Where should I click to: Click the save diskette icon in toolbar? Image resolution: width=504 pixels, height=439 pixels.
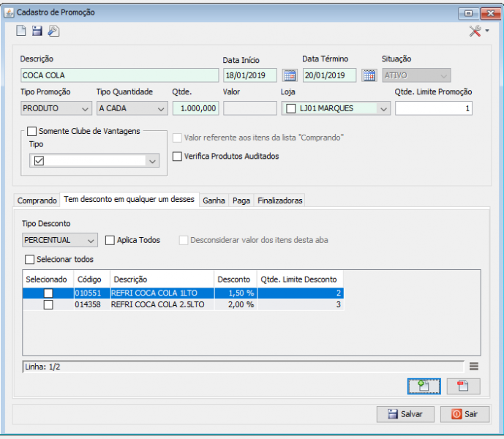(37, 31)
